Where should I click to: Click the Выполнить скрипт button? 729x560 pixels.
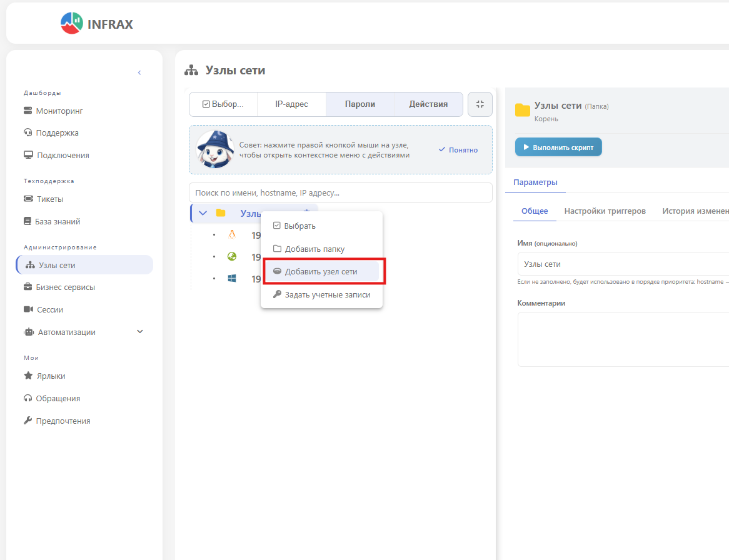[x=558, y=147]
